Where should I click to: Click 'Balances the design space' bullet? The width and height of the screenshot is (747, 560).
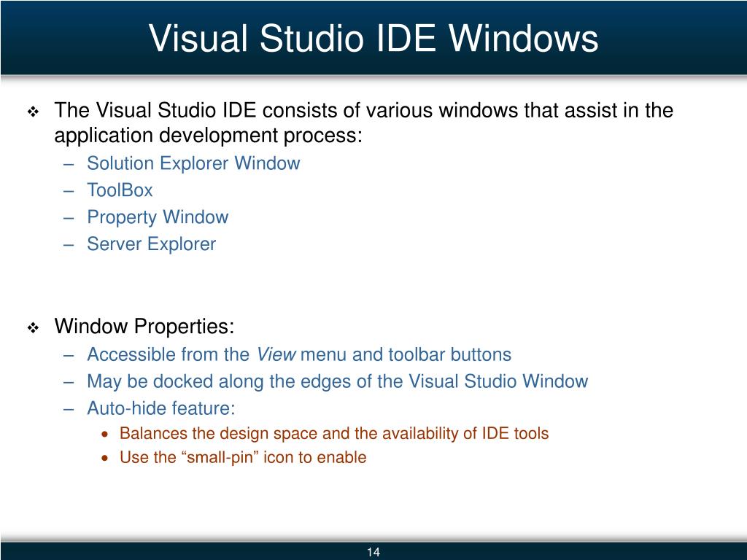(x=334, y=433)
